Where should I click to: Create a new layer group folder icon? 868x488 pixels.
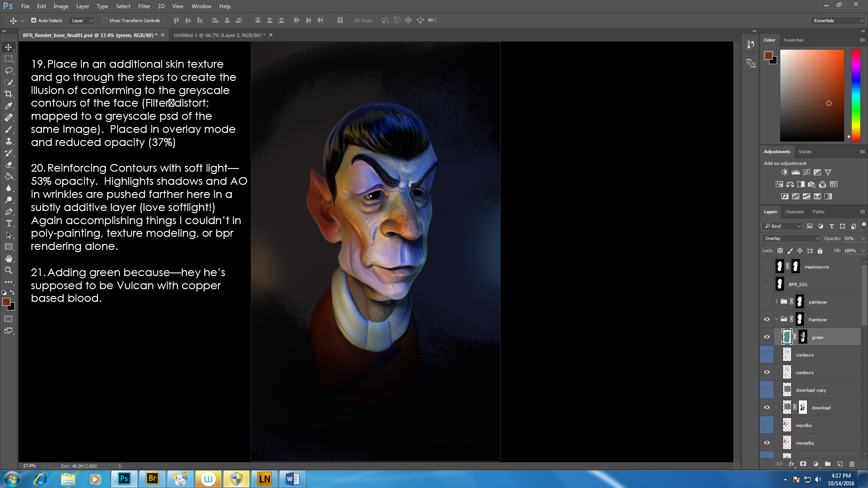tap(827, 464)
